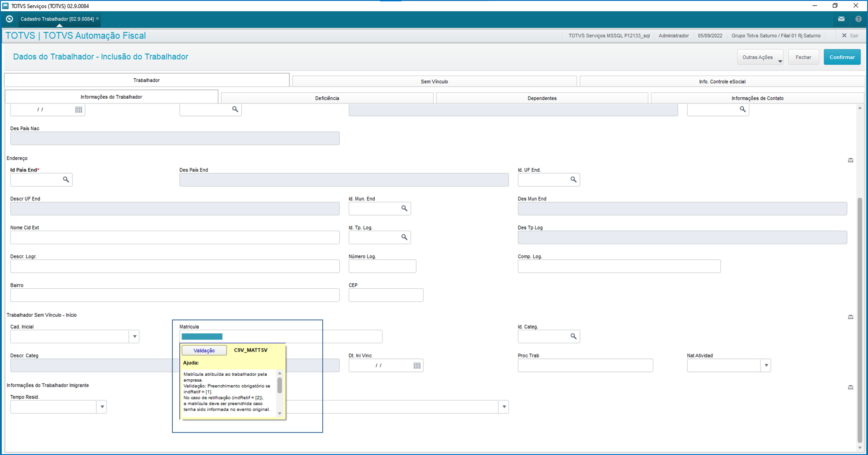Viewport: 868px width, 455px height.
Task: Open the Deficiência sub-tab
Action: 327,98
